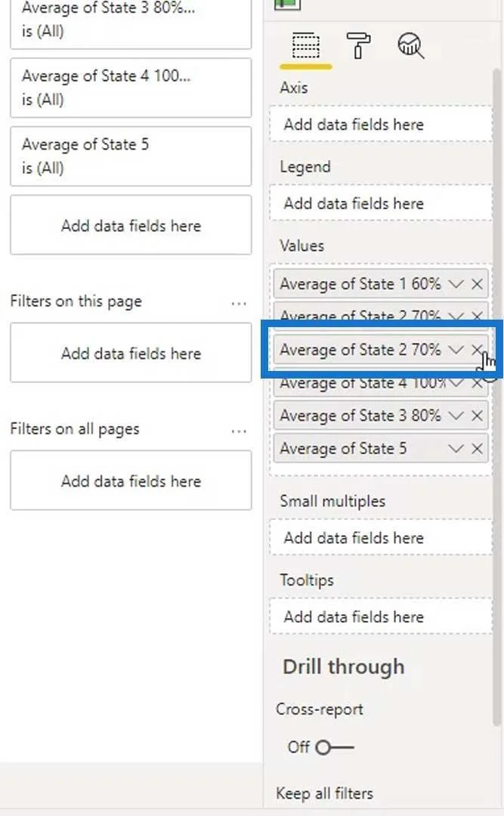Remove Average of State 1 60% field
Screen dimensions: 504x816
pyautogui.click(x=477, y=284)
